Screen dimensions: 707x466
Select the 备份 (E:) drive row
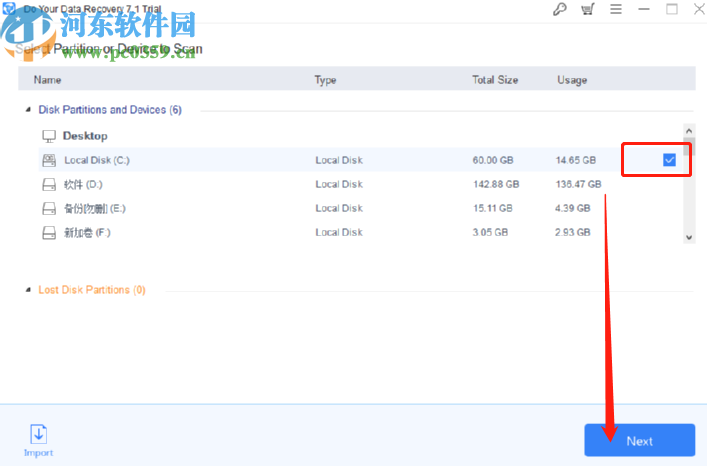(x=361, y=208)
